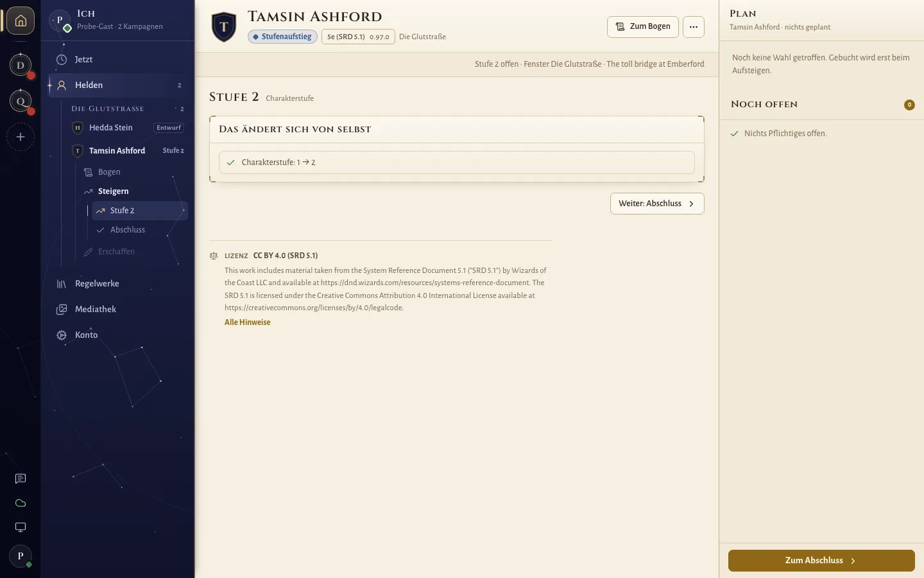Click the Stufenaufstieg status badge

pos(282,37)
